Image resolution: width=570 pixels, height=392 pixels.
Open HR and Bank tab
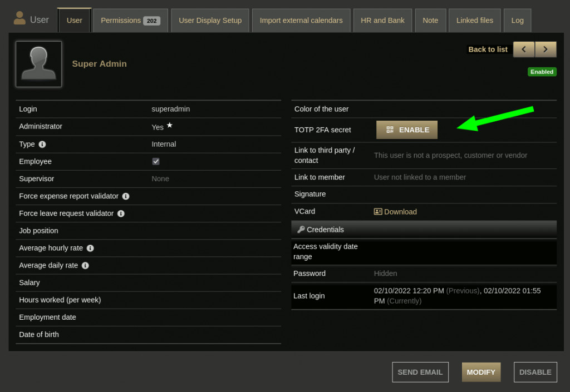382,21
